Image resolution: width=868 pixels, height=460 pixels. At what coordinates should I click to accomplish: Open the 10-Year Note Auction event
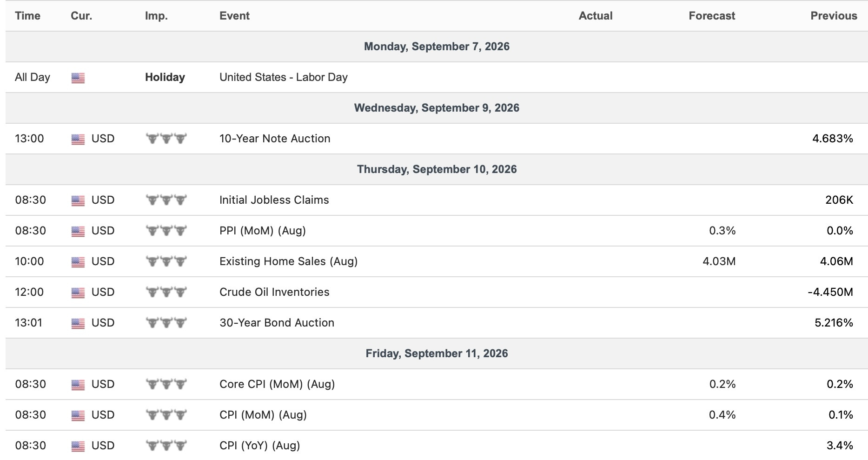point(275,139)
